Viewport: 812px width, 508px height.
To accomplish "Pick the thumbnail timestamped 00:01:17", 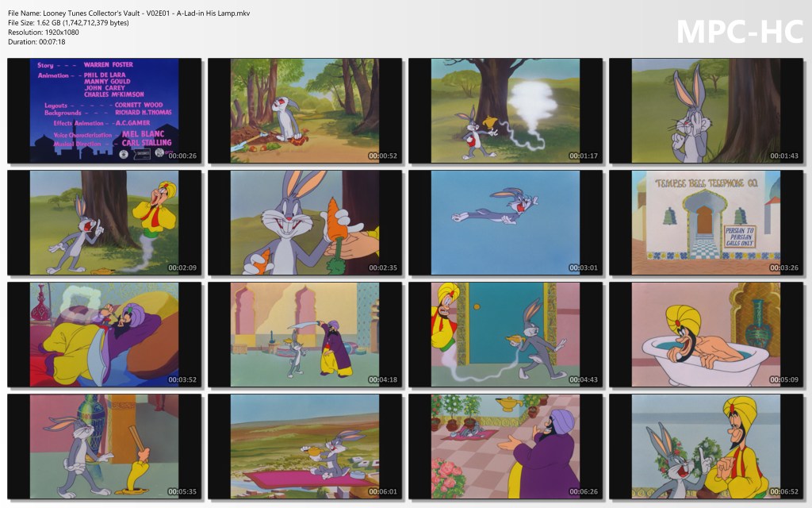I will click(505, 110).
